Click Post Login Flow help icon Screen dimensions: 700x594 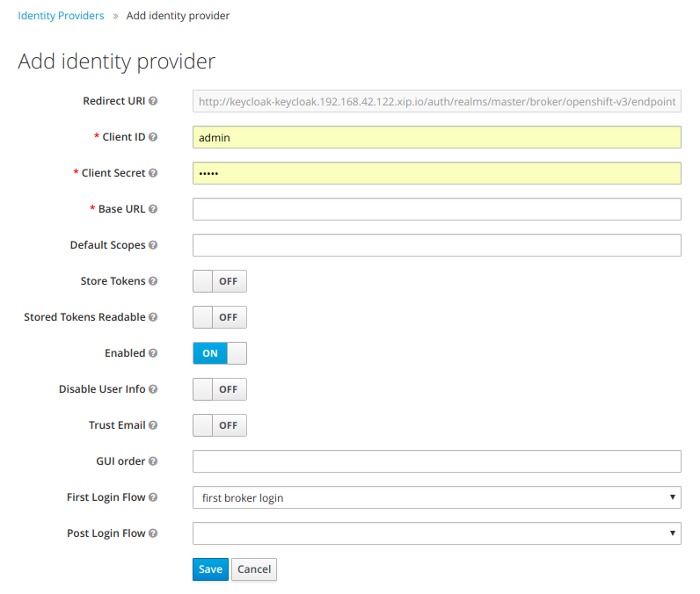[x=154, y=533]
